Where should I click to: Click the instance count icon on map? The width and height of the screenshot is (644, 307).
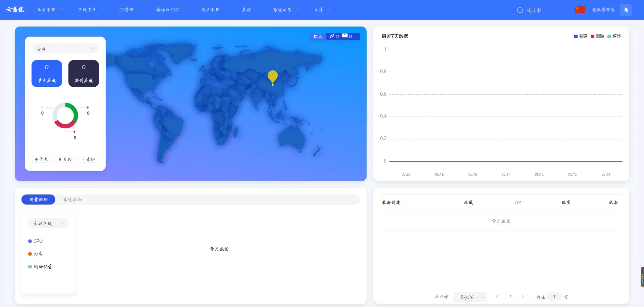coord(344,36)
